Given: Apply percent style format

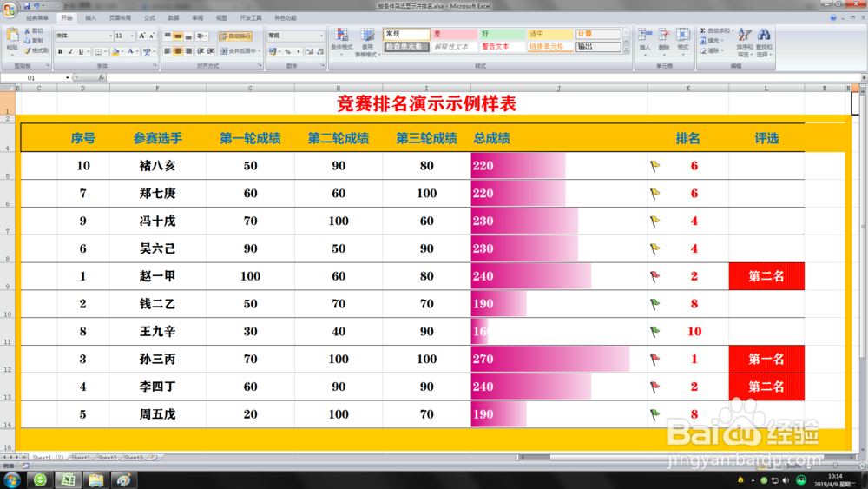Looking at the screenshot, I should tap(288, 51).
